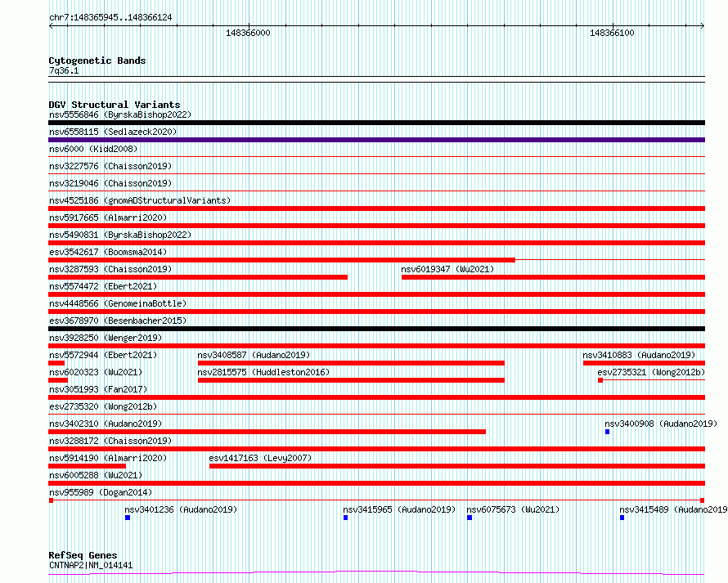The image size is (728, 583).
Task: Select the purple nsv6558115 (Sedlazeck2020) bar
Action: coord(376,140)
